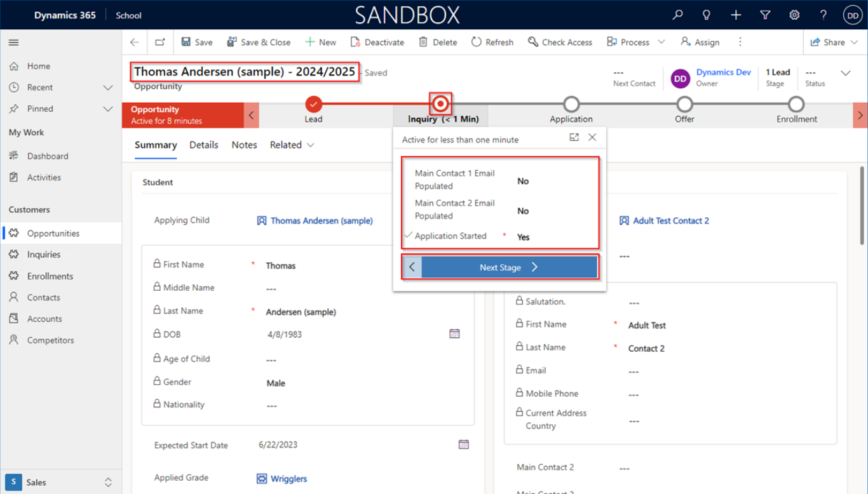Click the search magnifier icon in header
Screen dimensions: 868x494
(x=678, y=15)
